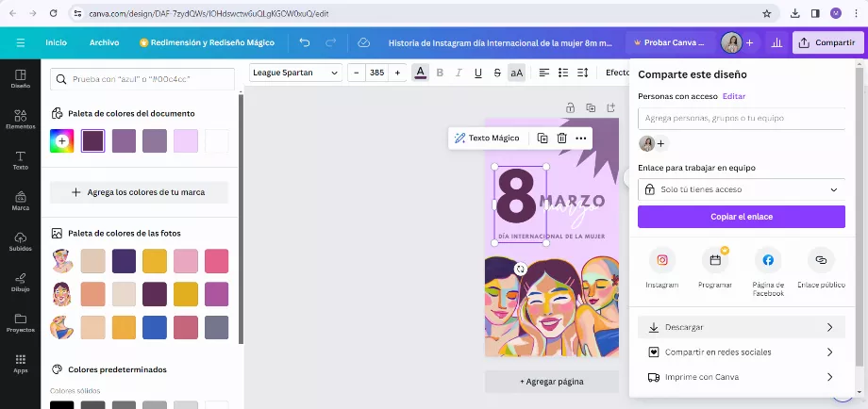Expand Compartir en redes sociales

coord(742,352)
